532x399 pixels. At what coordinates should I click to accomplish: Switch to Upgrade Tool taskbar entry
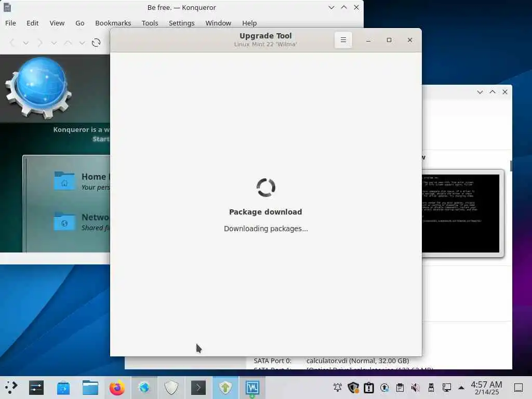click(x=225, y=388)
